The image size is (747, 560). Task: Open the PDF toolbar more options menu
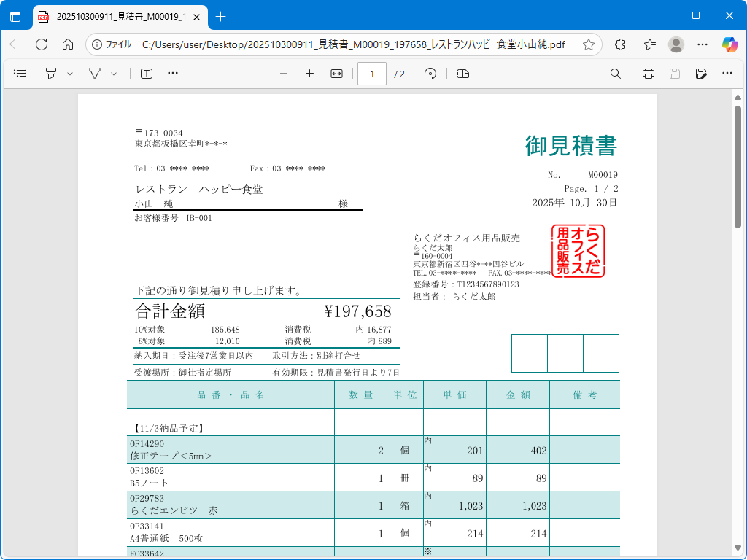tap(727, 74)
